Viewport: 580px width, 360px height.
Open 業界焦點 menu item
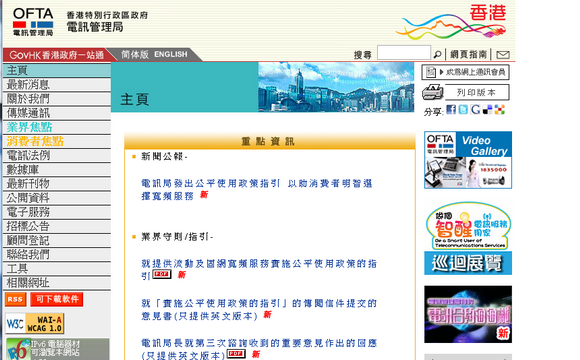point(57,127)
